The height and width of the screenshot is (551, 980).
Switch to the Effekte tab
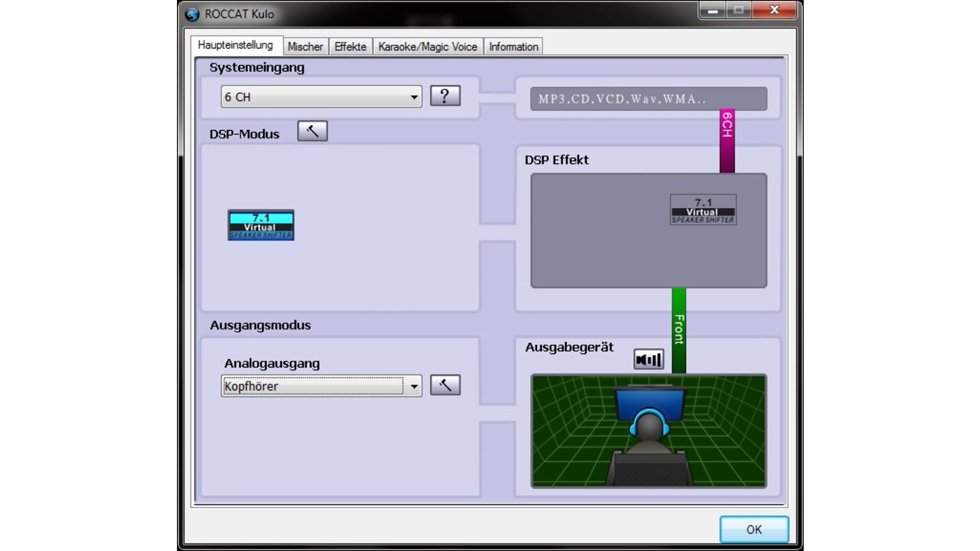[x=350, y=47]
